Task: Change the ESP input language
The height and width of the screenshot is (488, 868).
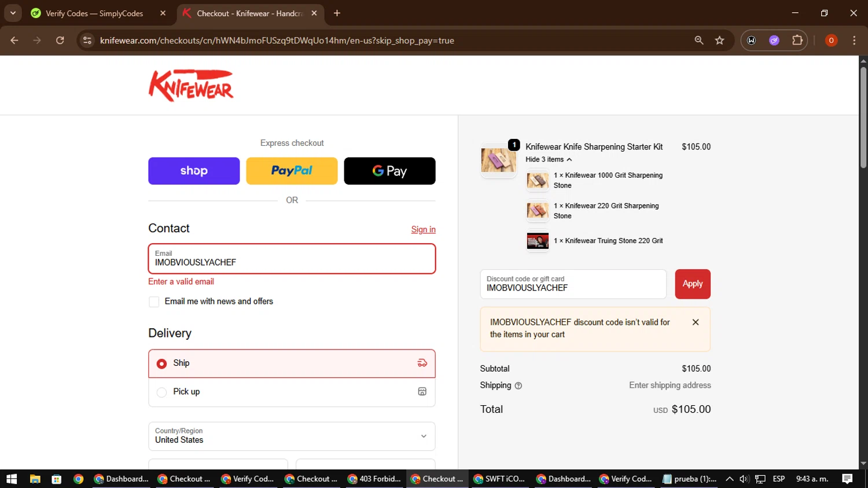Action: [x=779, y=479]
